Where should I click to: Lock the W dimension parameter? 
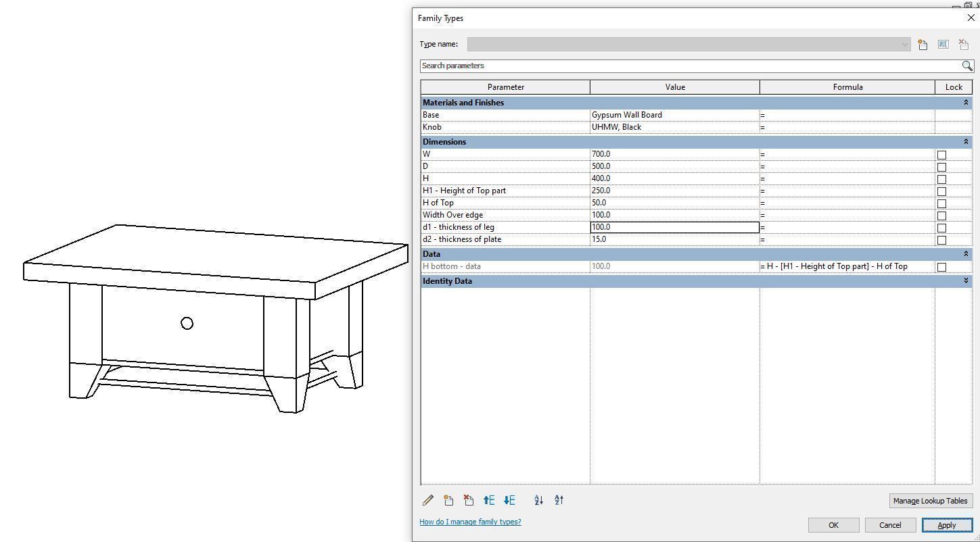point(941,155)
